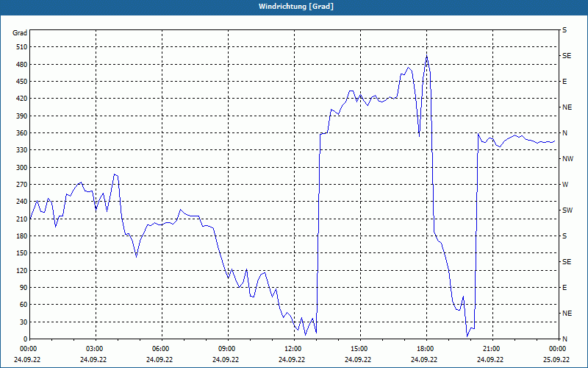Select the NW compass label
The width and height of the screenshot is (588, 368).
pyautogui.click(x=567, y=159)
